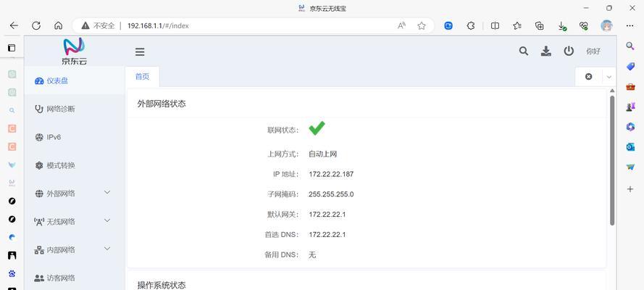This screenshot has height=290, width=644.
Task: Open the vertical tabs panel icon
Action: [12, 48]
